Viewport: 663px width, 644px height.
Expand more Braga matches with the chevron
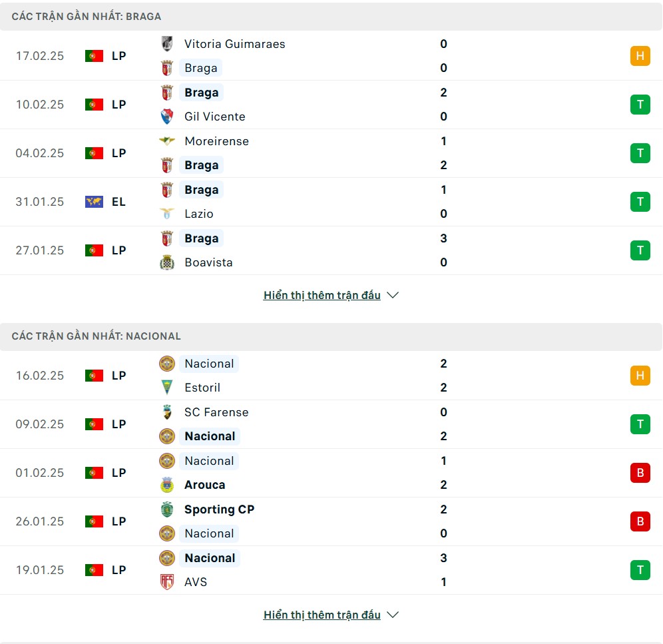click(x=393, y=295)
